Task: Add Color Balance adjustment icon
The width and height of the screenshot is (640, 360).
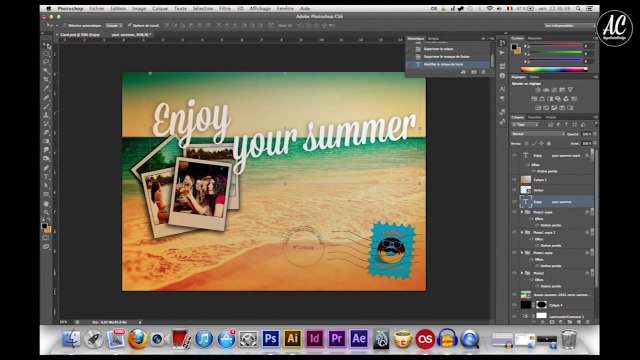Action: (542, 99)
